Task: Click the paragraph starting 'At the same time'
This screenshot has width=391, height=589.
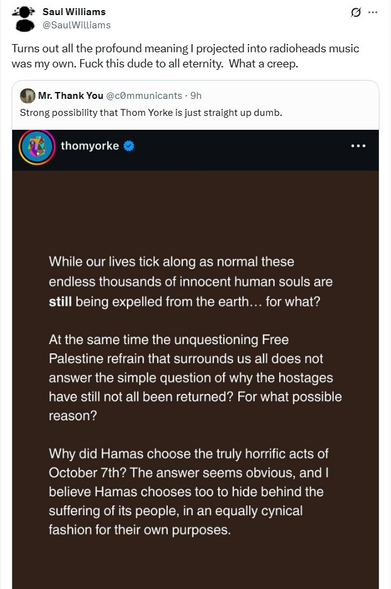Action: pos(195,378)
